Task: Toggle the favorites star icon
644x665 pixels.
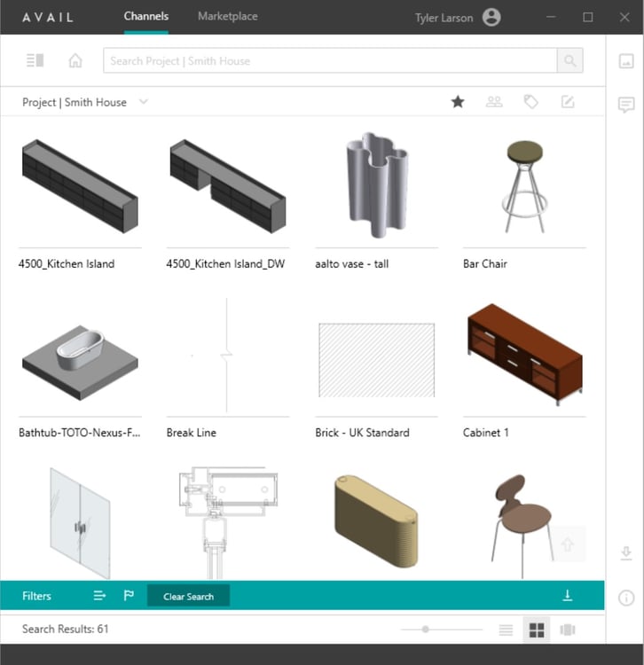Action: pyautogui.click(x=458, y=102)
